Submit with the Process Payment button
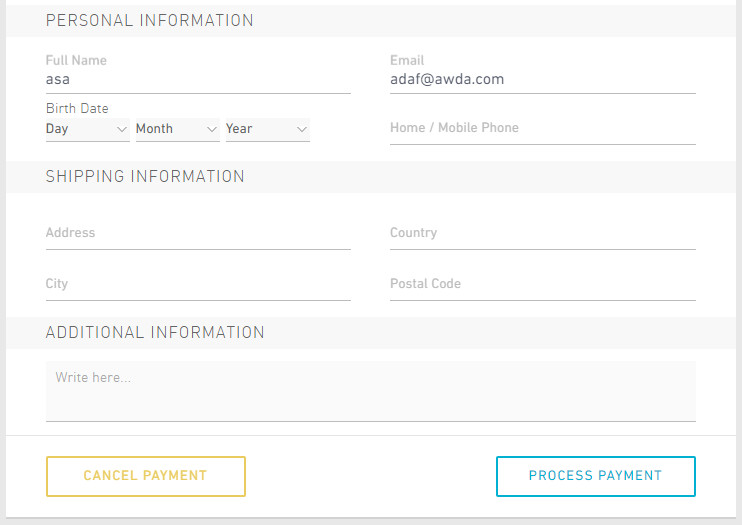Image resolution: width=742 pixels, height=525 pixels. (x=595, y=476)
